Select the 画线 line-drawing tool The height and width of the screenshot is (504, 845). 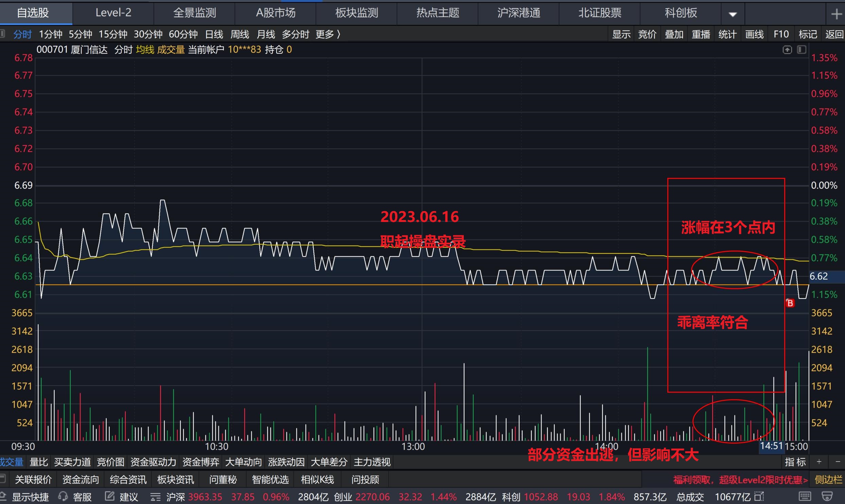pyautogui.click(x=754, y=34)
